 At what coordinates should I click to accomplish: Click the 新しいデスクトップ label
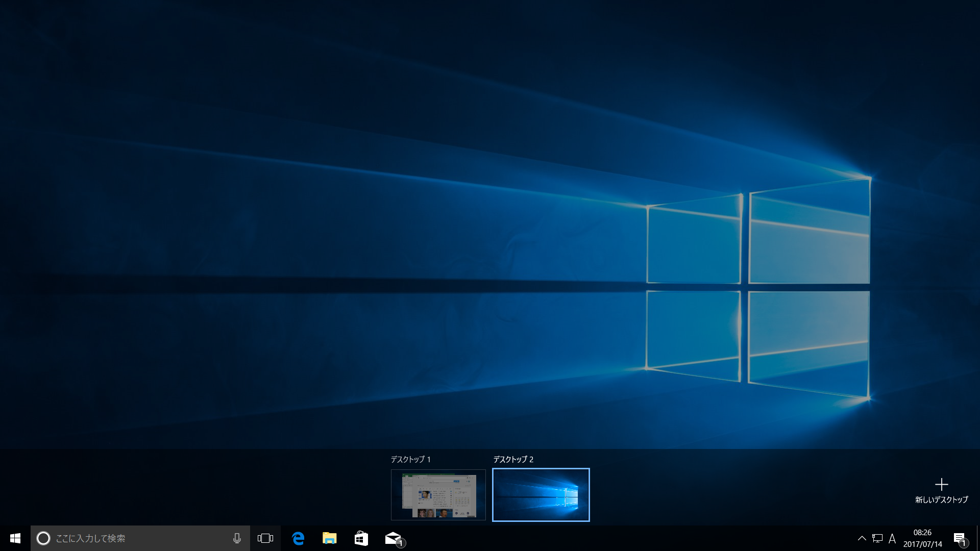(941, 500)
